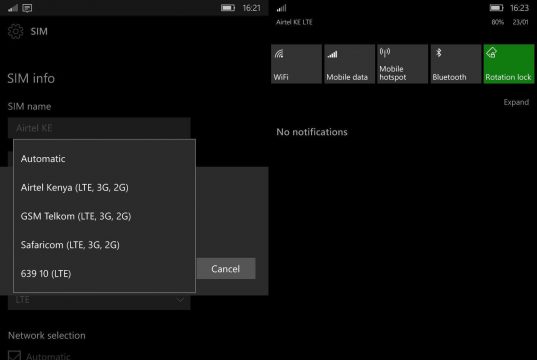Click the Cancel button

tap(226, 269)
